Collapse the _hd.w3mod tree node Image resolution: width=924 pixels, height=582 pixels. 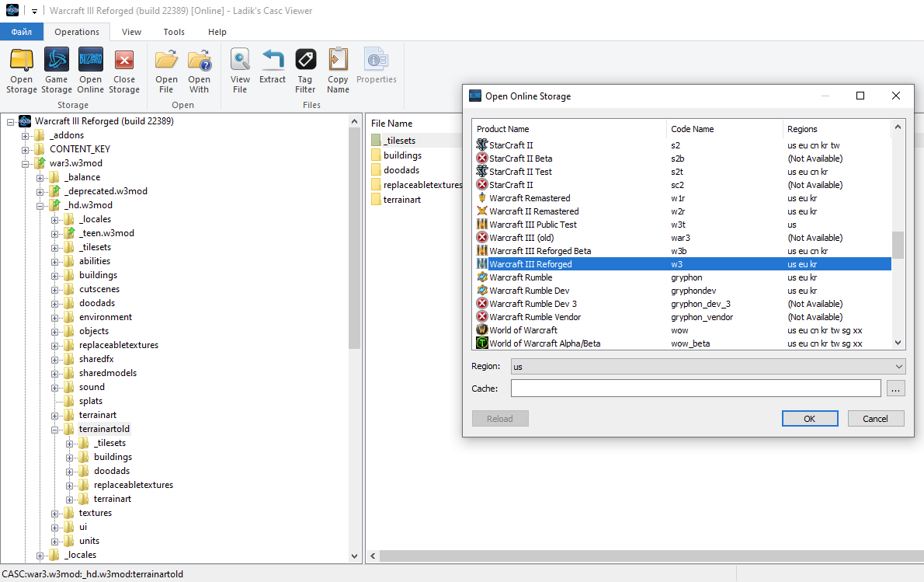(40, 206)
